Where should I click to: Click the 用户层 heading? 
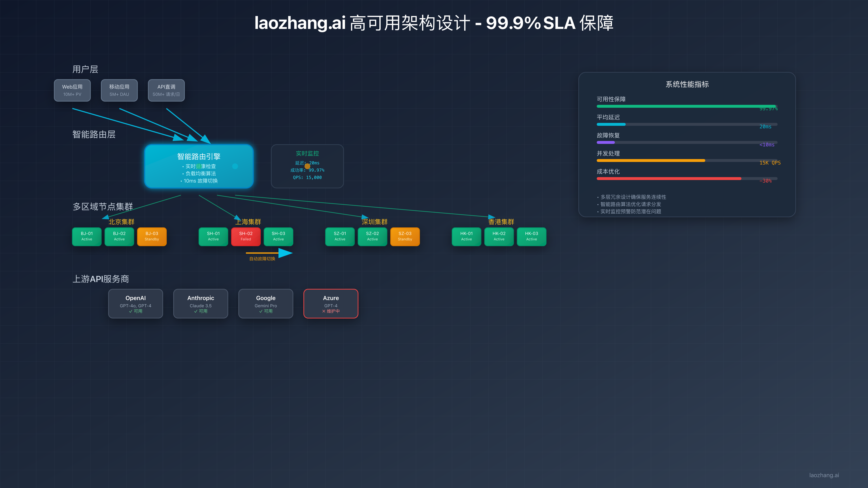pyautogui.click(x=85, y=69)
